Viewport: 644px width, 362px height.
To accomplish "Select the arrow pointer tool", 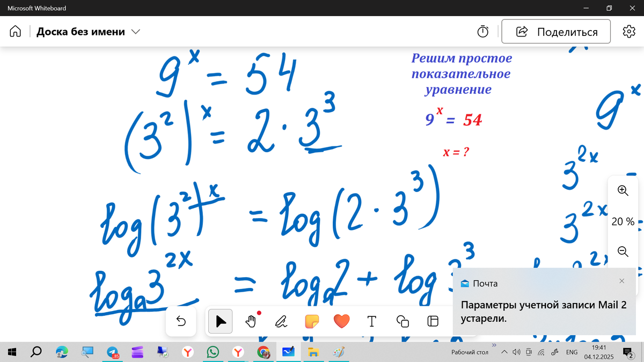I will [221, 321].
